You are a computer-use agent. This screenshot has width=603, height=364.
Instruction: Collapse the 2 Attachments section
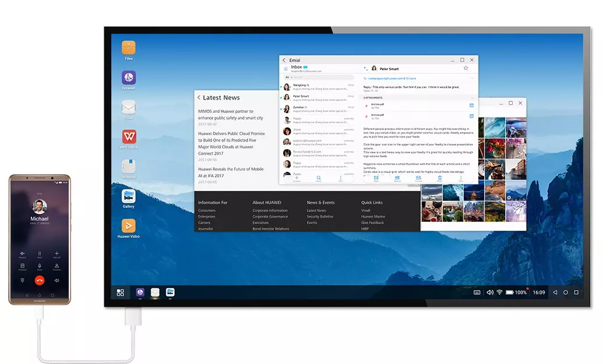pos(472,98)
